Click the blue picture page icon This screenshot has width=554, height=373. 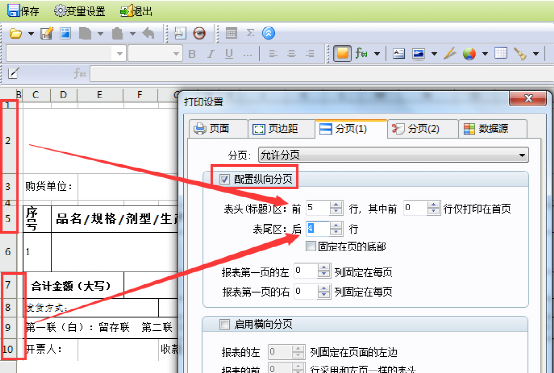66,33
